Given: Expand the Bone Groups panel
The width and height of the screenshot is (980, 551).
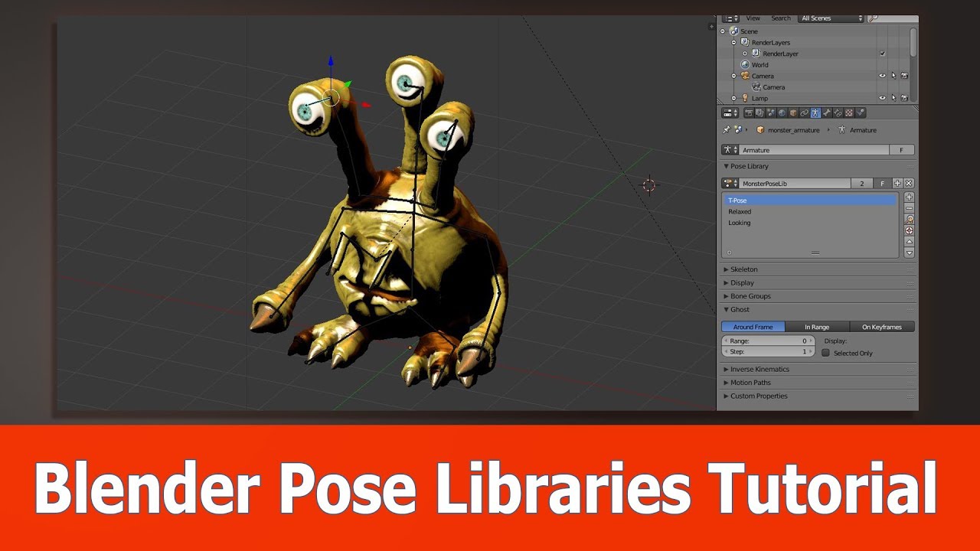Looking at the screenshot, I should [x=727, y=296].
